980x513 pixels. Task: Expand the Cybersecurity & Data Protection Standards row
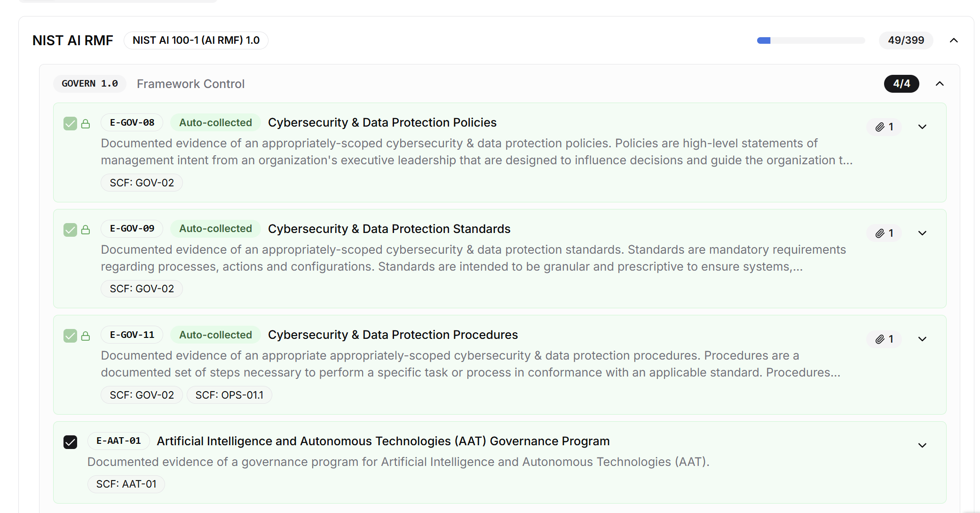click(922, 233)
